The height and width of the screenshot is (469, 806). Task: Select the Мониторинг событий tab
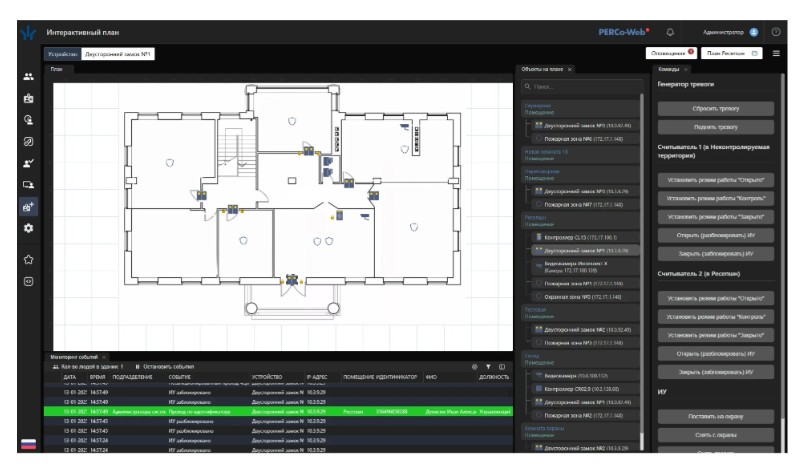(x=75, y=356)
